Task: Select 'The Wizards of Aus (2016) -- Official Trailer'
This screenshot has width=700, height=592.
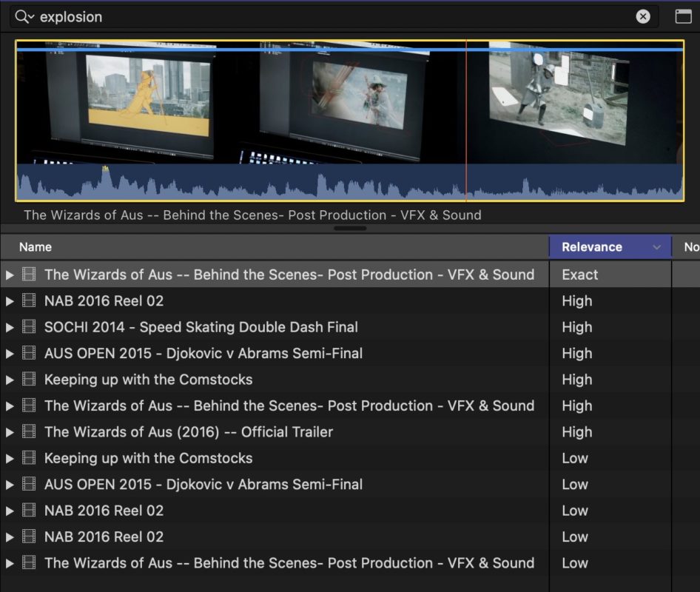Action: coord(189,432)
